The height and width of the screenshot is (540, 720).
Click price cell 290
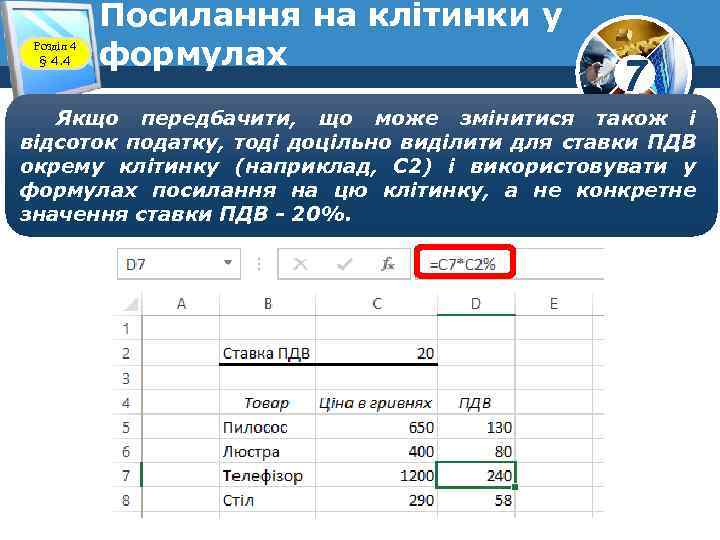pyautogui.click(x=377, y=500)
